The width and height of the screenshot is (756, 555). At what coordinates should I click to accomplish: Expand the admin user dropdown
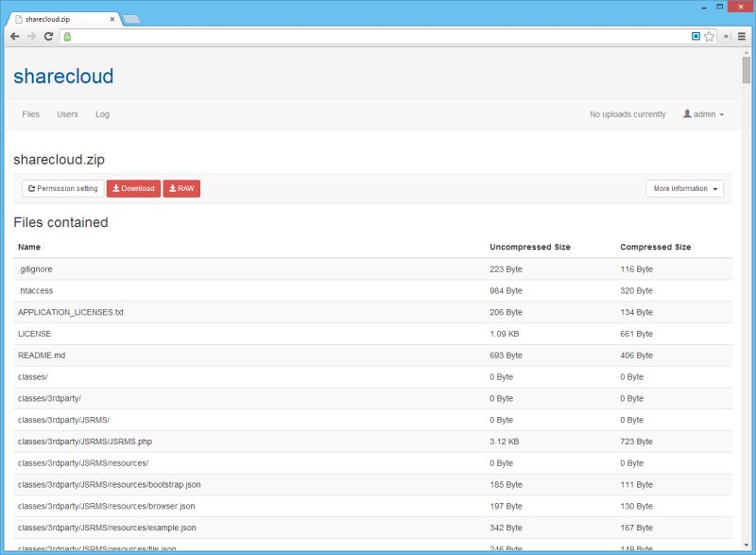tap(703, 114)
